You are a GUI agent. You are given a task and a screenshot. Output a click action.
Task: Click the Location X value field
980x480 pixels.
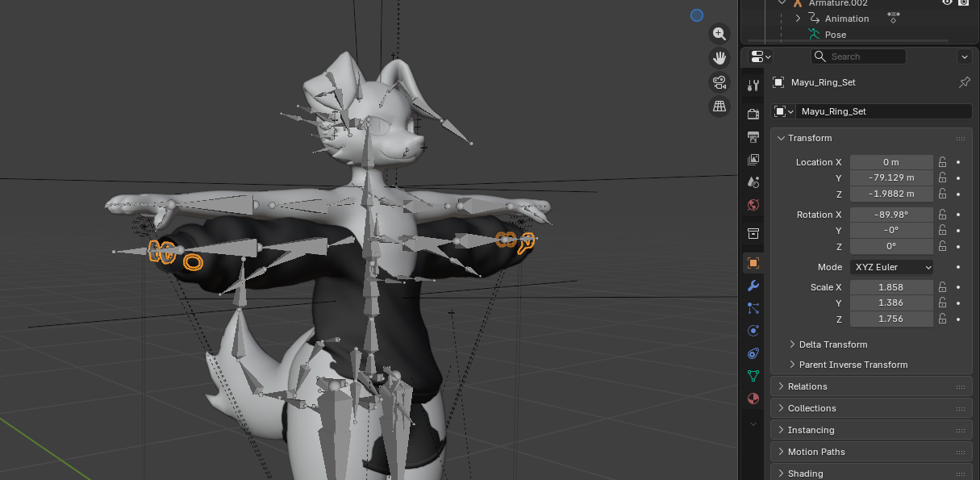[891, 162]
